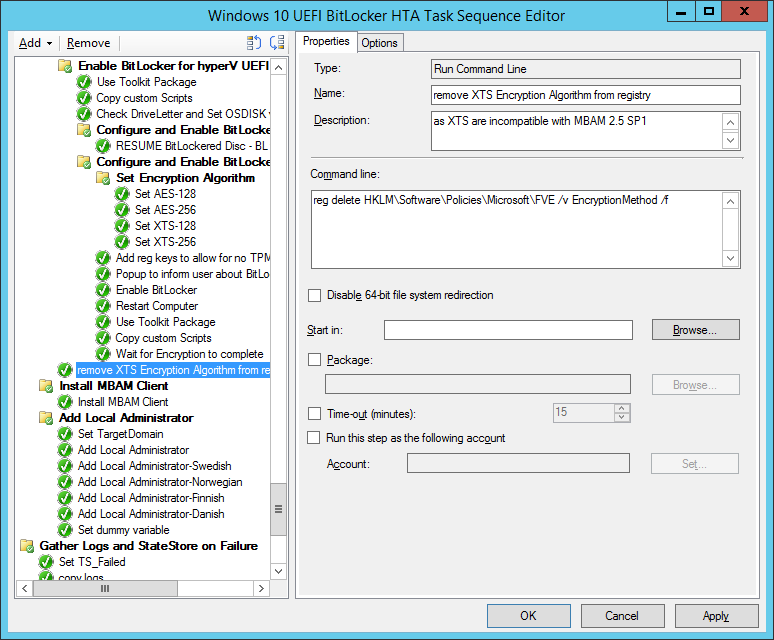This screenshot has height=640, width=774.
Task: Click folder icon of Enable BitLocker for hyperV group
Action: tap(65, 66)
